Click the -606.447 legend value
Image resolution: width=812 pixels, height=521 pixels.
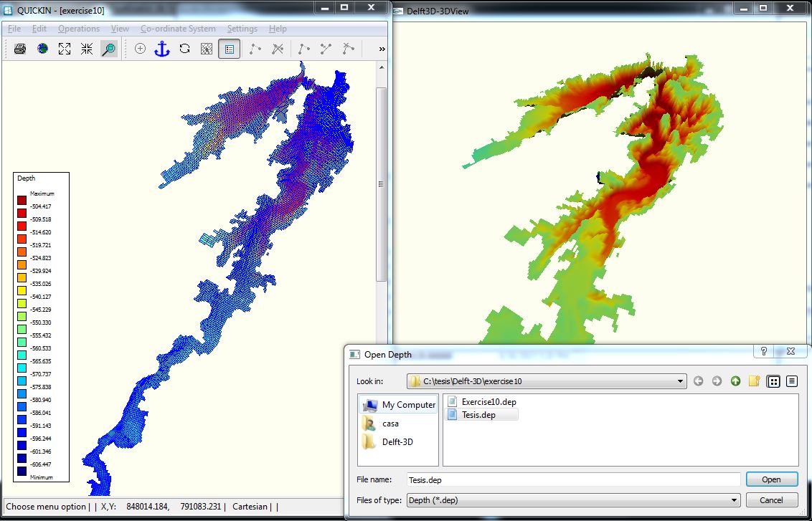(40, 464)
